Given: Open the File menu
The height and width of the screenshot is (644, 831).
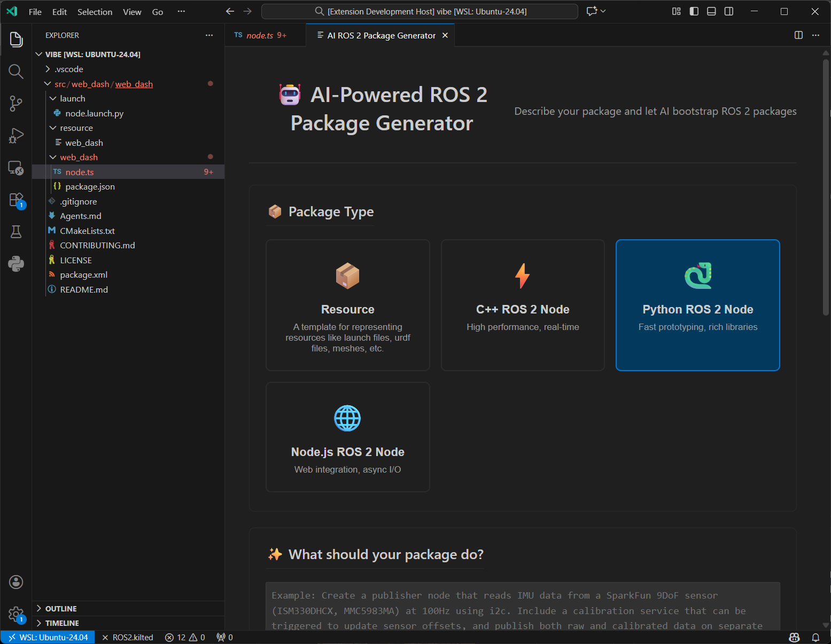Looking at the screenshot, I should [x=35, y=12].
